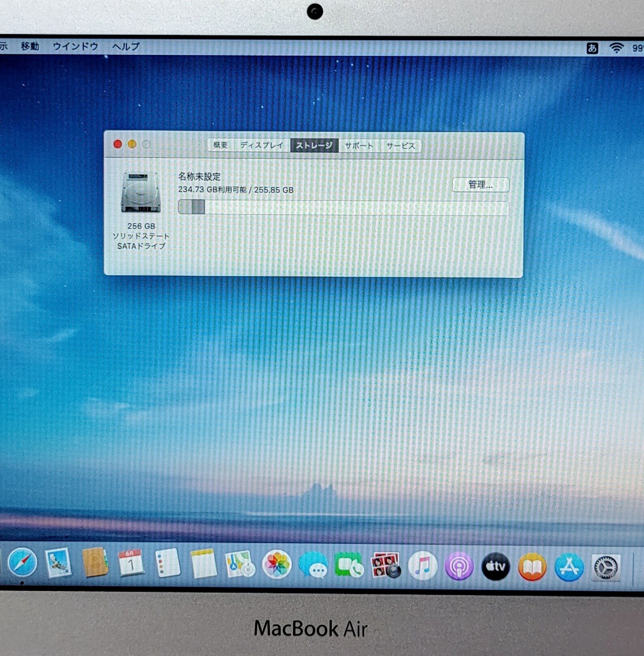644x656 pixels.
Task: Click the storage usage bar
Action: click(343, 207)
